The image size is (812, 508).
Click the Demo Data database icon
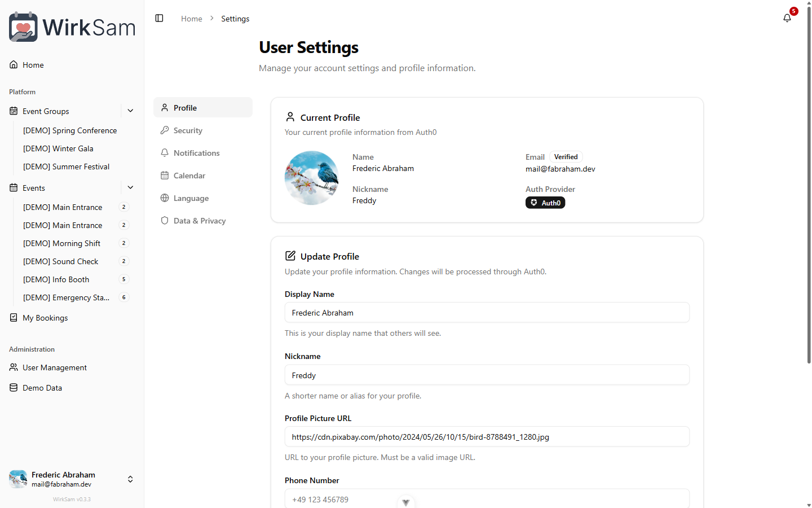[x=14, y=388]
